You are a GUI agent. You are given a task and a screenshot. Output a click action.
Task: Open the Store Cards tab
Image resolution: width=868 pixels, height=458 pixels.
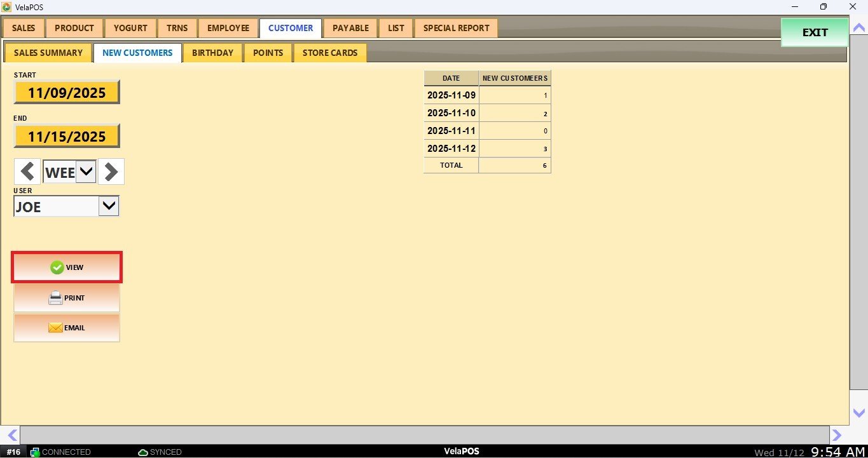click(x=329, y=53)
